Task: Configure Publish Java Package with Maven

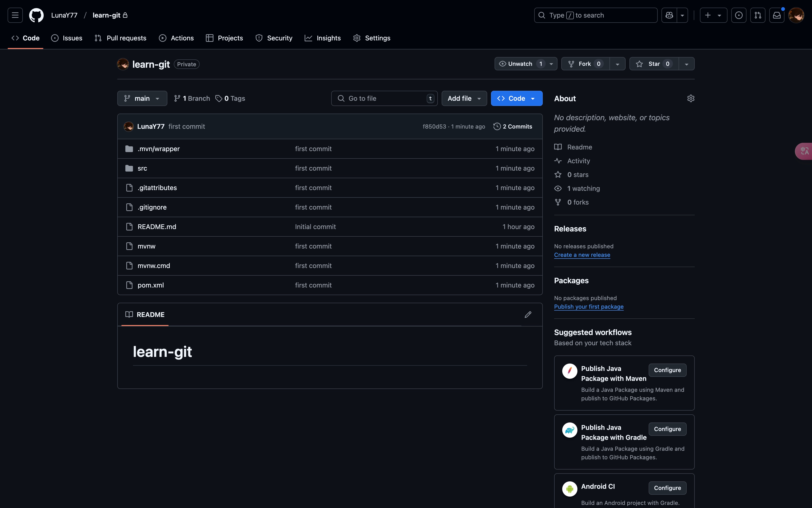Action: point(667,370)
